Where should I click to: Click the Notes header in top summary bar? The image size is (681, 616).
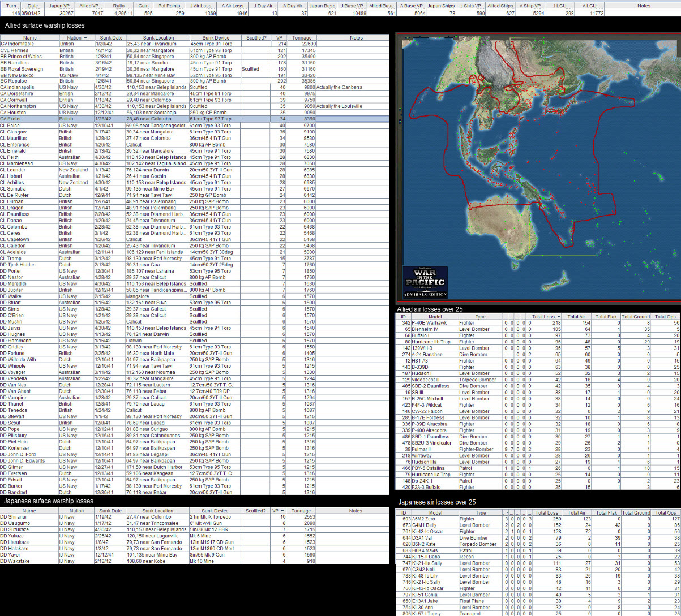(x=644, y=5)
